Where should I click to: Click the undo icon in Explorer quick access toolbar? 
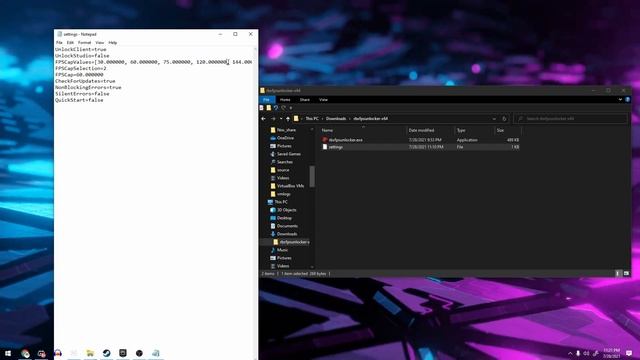pos(276,108)
